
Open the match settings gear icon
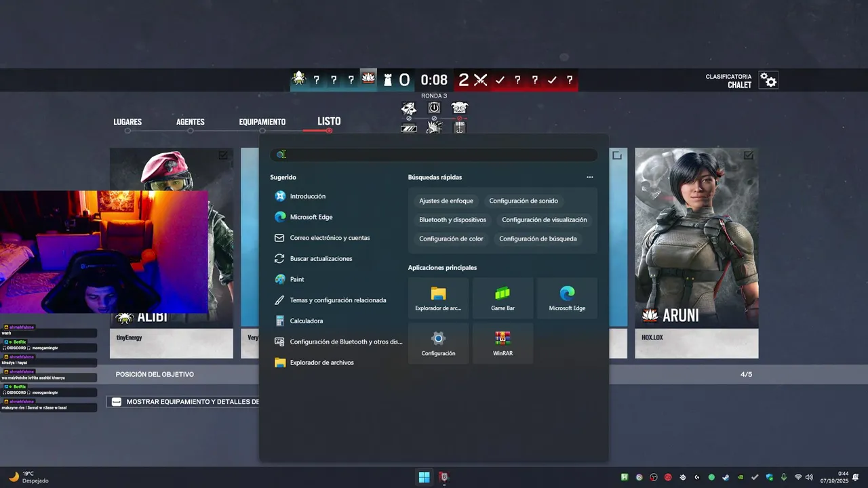(768, 80)
